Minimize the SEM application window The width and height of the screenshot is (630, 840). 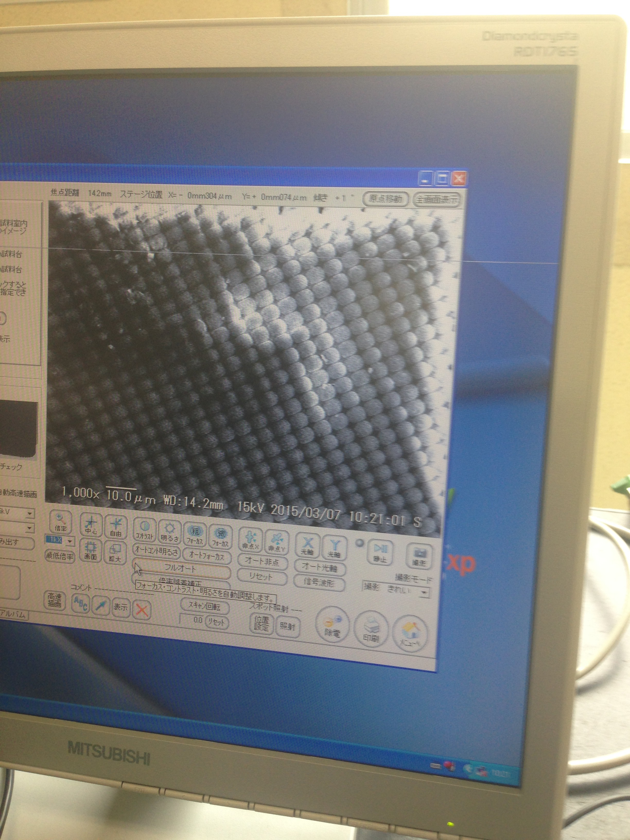425,178
